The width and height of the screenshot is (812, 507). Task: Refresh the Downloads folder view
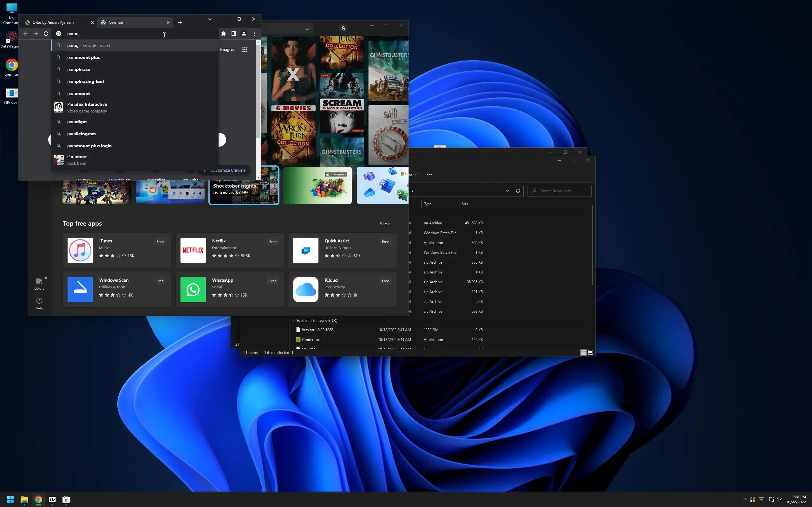pyautogui.click(x=518, y=191)
